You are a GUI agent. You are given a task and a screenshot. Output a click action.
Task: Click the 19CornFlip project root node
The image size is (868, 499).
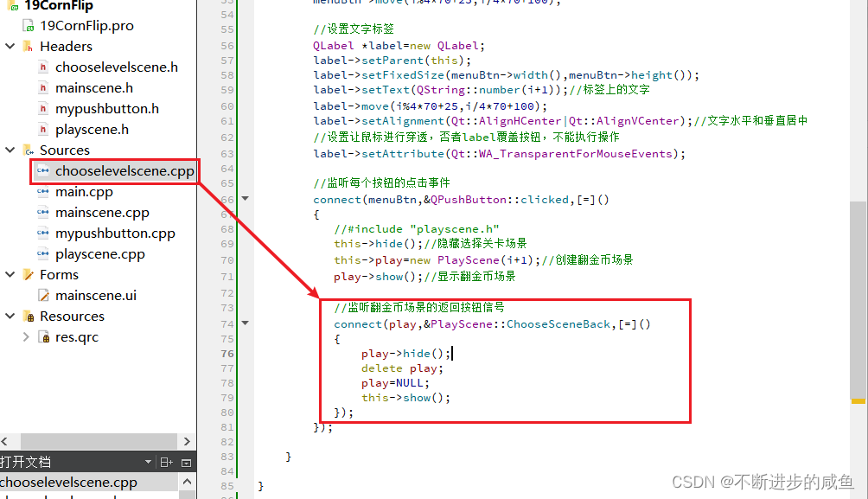click(x=59, y=5)
